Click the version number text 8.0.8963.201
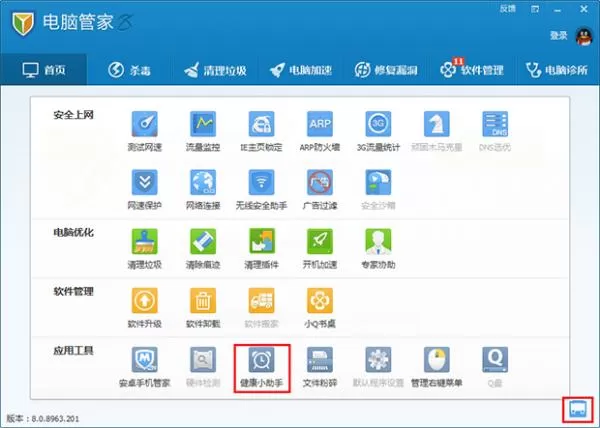This screenshot has height=428, width=600. (x=55, y=419)
